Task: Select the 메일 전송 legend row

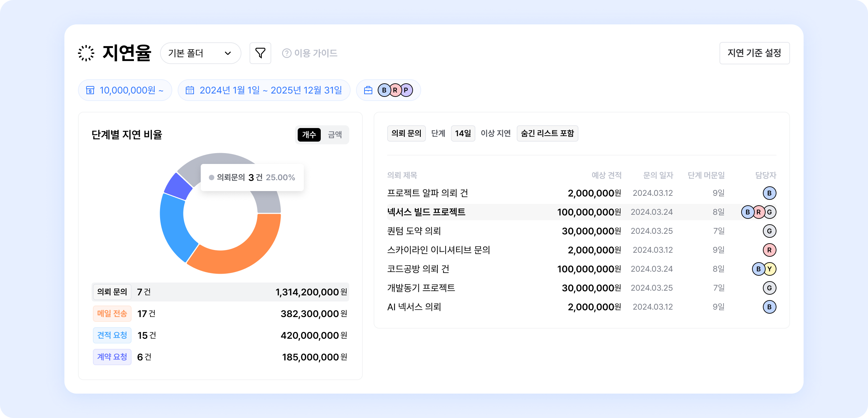Action: [220, 314]
